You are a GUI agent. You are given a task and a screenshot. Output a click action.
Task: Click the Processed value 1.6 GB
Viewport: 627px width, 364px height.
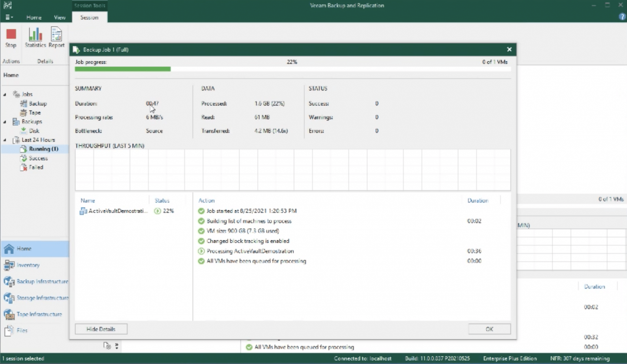(x=269, y=103)
